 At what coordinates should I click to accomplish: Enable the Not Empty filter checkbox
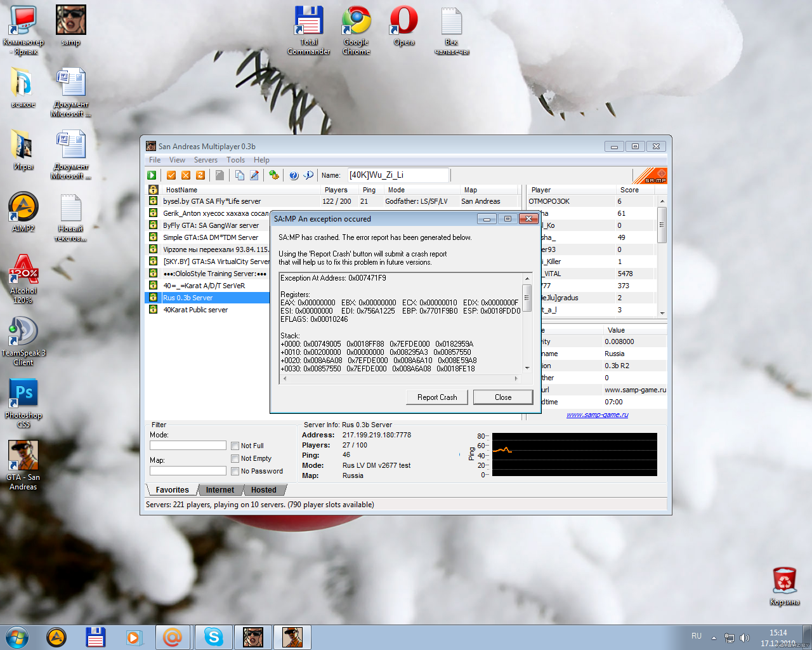pyautogui.click(x=235, y=459)
